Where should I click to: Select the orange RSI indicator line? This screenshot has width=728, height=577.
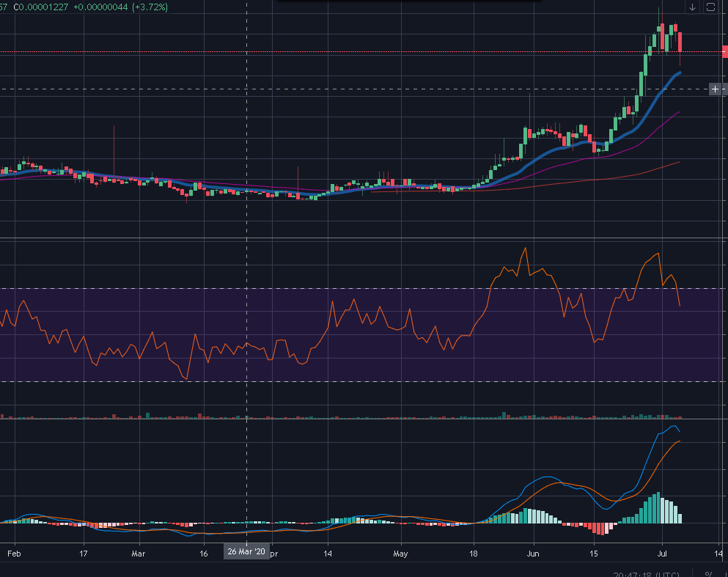(x=490, y=286)
